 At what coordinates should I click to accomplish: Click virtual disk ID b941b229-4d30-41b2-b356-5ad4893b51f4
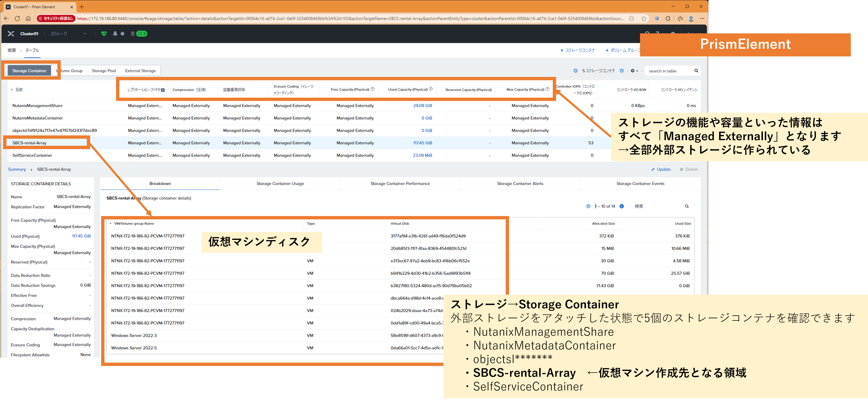[x=430, y=273]
